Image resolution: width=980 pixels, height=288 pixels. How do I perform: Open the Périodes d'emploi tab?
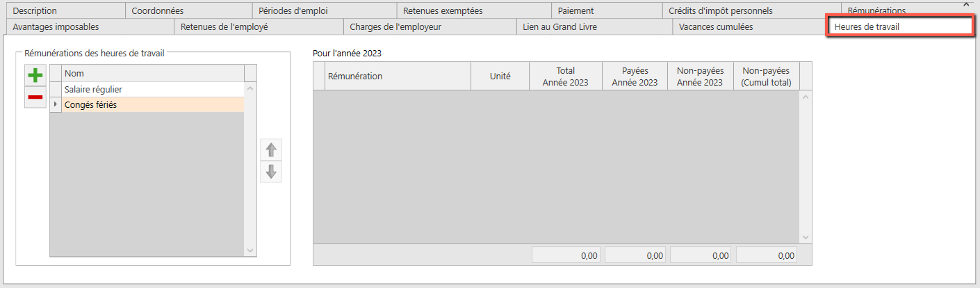(323, 10)
